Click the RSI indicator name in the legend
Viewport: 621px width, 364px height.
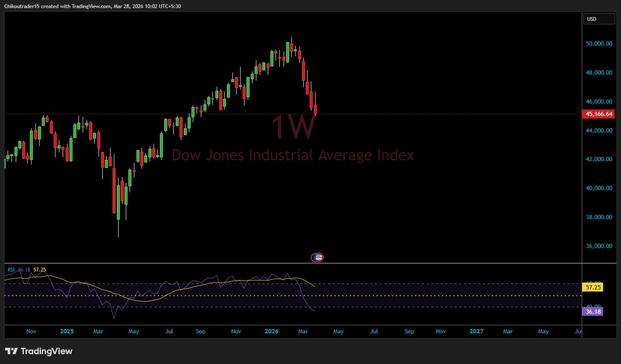tap(11, 270)
